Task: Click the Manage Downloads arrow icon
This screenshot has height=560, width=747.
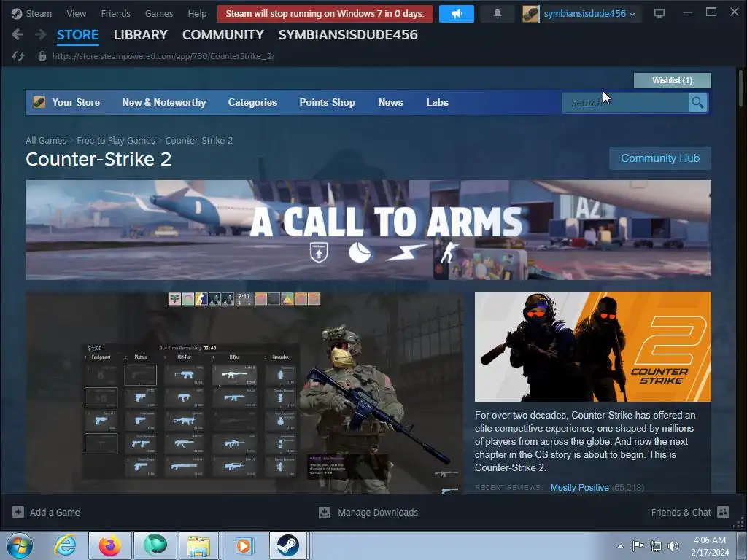Action: pyautogui.click(x=325, y=512)
